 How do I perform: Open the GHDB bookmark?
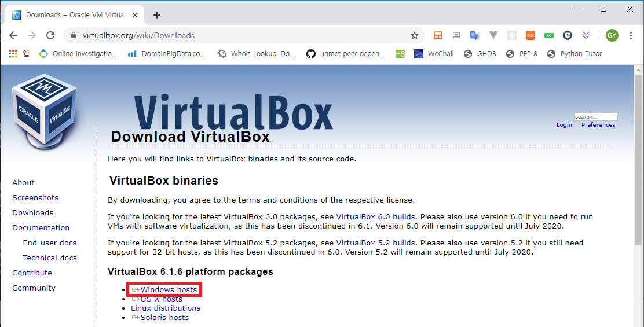(480, 53)
